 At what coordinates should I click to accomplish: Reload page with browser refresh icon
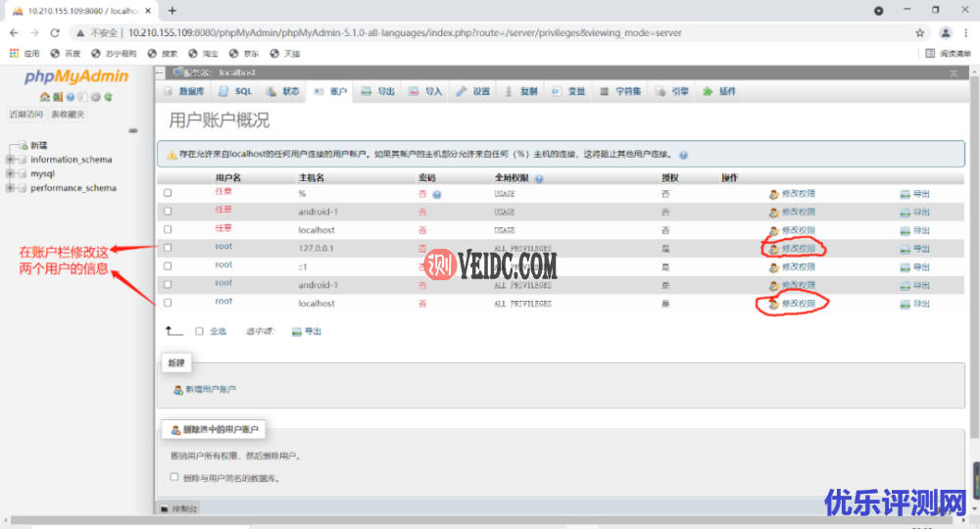point(55,33)
